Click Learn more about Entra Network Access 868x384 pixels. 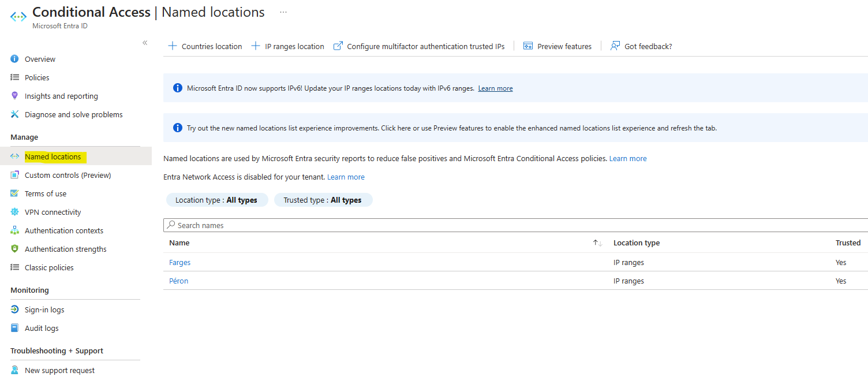(346, 177)
